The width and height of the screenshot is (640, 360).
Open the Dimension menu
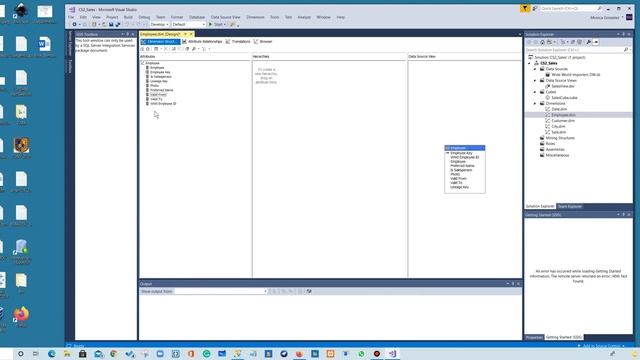[x=255, y=17]
